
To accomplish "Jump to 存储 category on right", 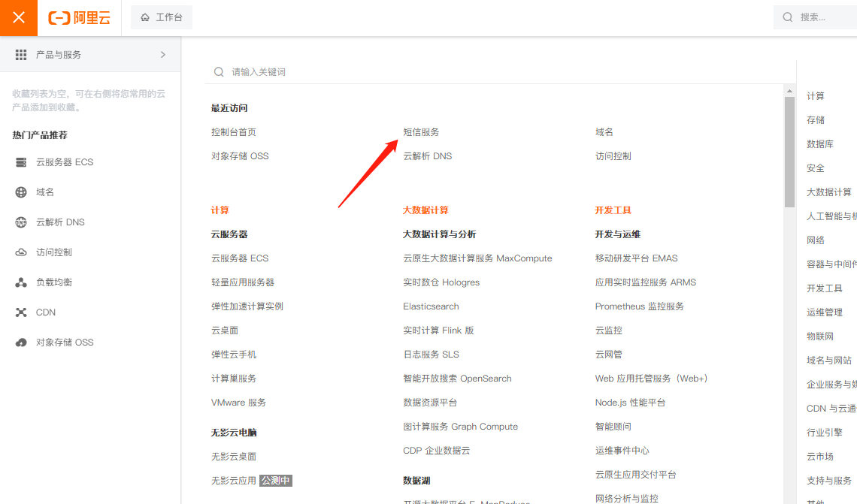I will pyautogui.click(x=816, y=120).
